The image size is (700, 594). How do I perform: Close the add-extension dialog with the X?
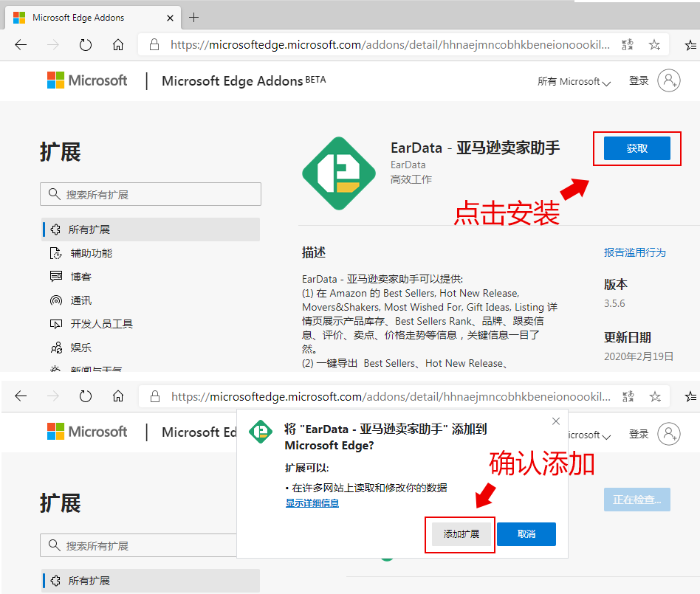coord(556,421)
